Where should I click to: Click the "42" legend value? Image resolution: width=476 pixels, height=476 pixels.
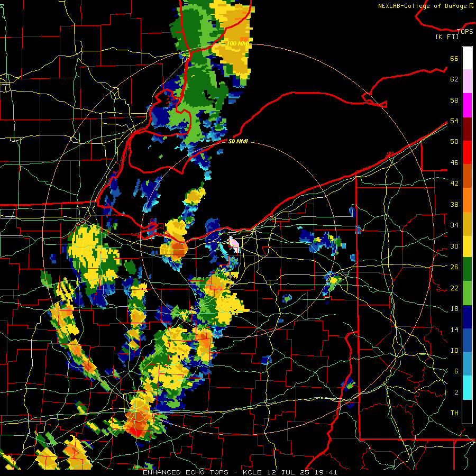454,184
